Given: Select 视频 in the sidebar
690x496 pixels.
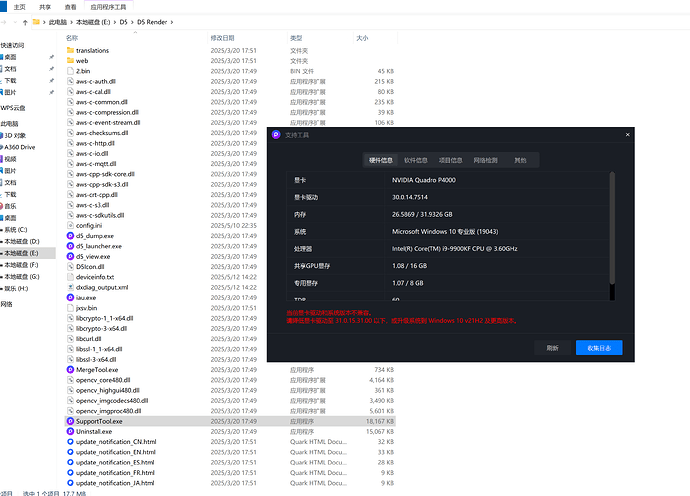Looking at the screenshot, I should 11,159.
